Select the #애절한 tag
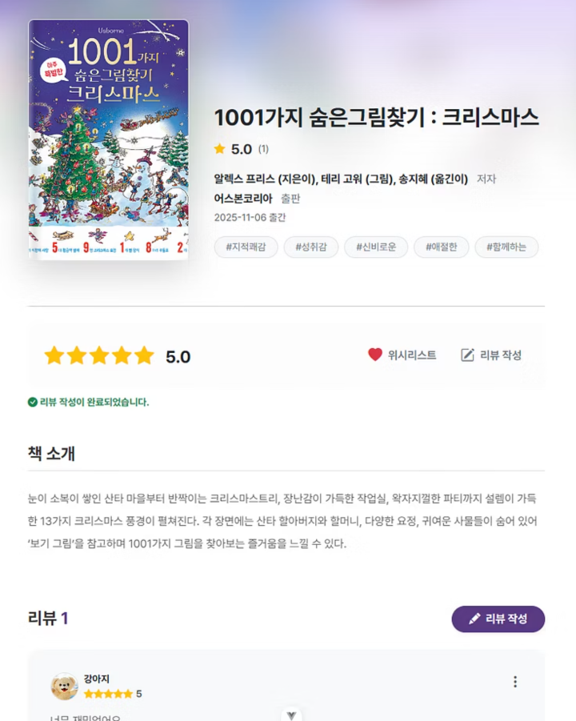This screenshot has height=721, width=576. 441,247
